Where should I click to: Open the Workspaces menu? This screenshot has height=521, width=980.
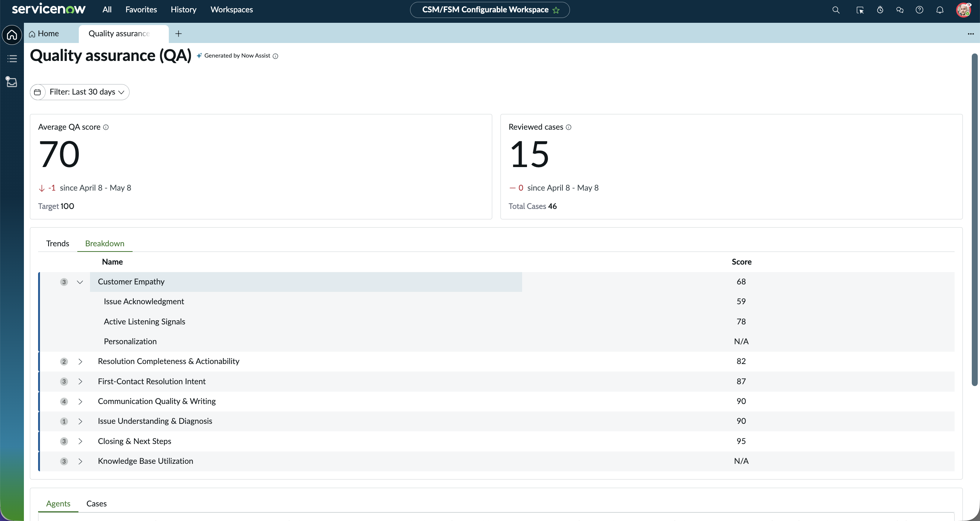tap(232, 9)
